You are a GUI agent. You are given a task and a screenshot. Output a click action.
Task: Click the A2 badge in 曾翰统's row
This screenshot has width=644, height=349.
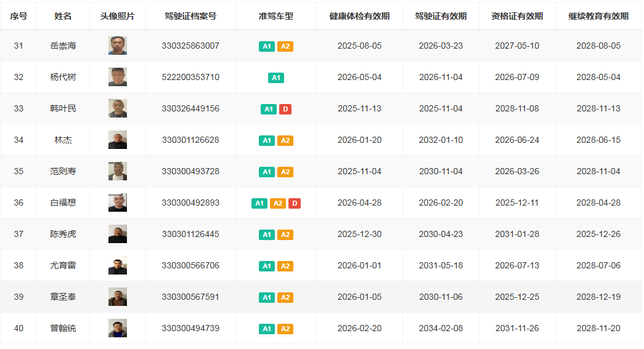coord(285,329)
